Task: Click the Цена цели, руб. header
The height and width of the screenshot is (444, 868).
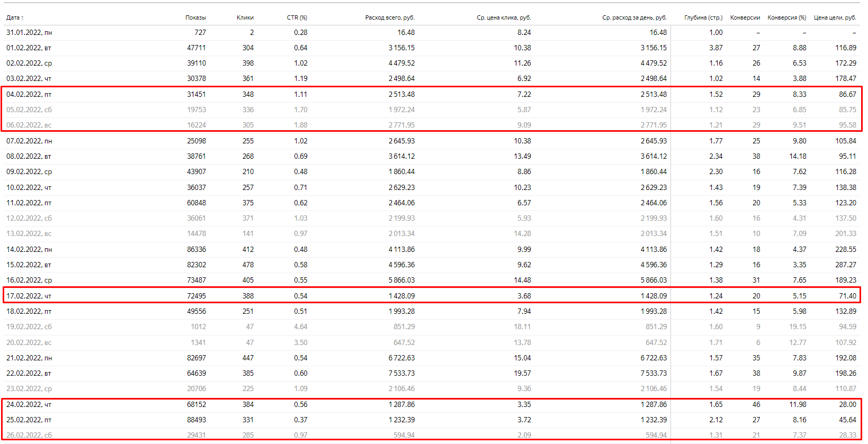Action: [x=835, y=18]
